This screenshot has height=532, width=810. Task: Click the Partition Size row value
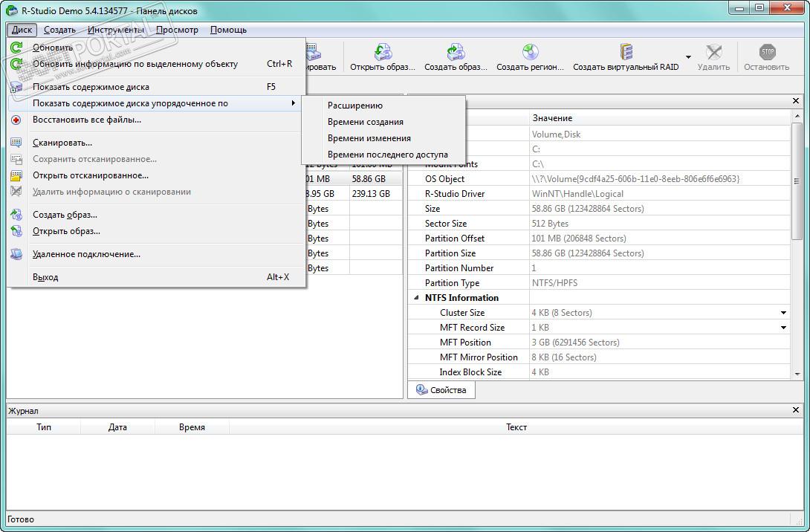click(x=588, y=253)
